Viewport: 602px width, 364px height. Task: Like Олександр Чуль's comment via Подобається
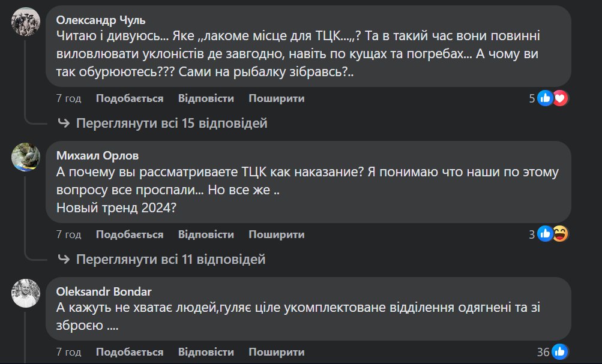[x=130, y=98]
